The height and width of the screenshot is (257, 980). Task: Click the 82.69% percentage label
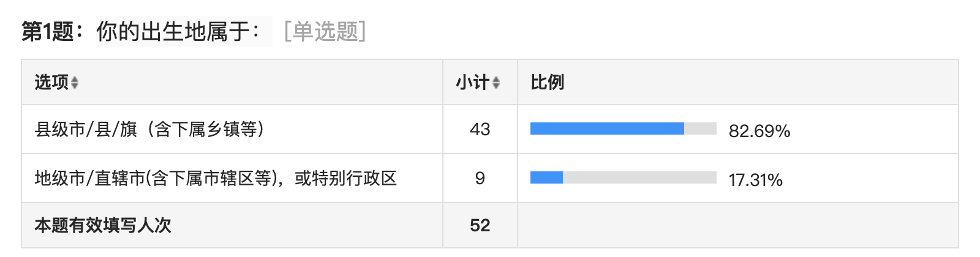click(x=759, y=131)
